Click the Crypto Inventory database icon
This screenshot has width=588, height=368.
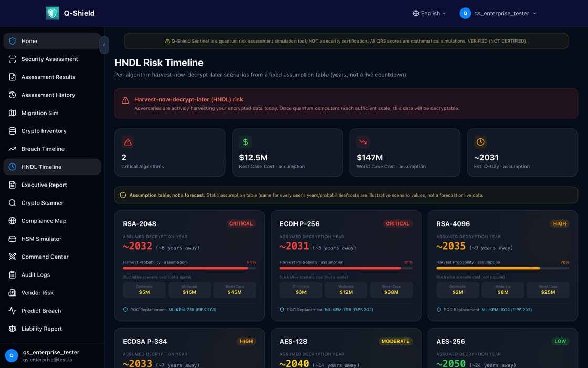point(13,131)
